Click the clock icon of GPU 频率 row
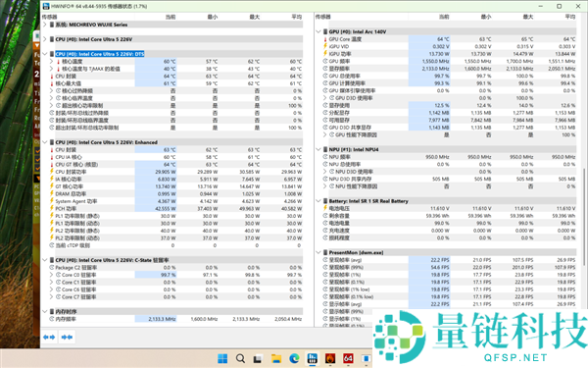588x368 pixels. [325, 61]
